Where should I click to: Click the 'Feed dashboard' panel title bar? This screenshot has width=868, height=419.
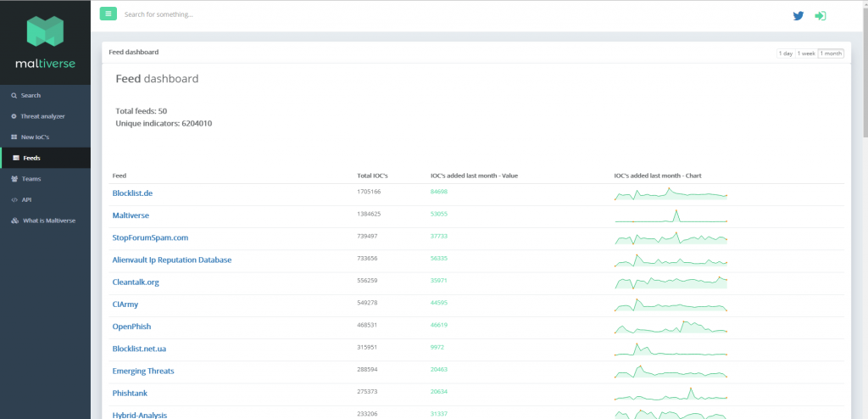(476, 53)
